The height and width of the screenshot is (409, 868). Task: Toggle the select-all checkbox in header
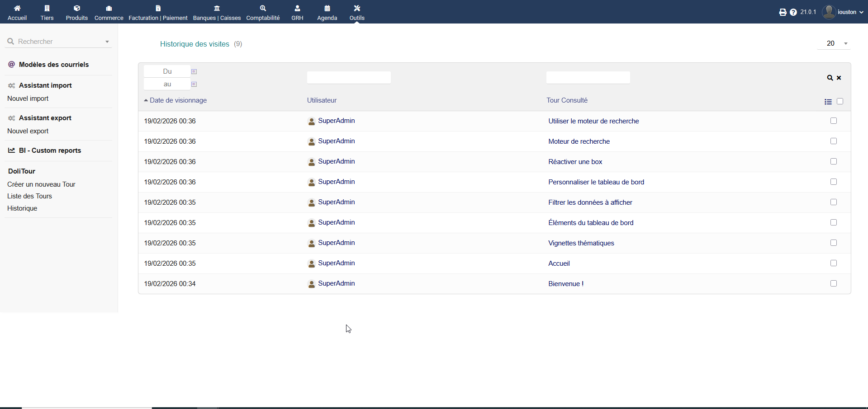coord(840,101)
